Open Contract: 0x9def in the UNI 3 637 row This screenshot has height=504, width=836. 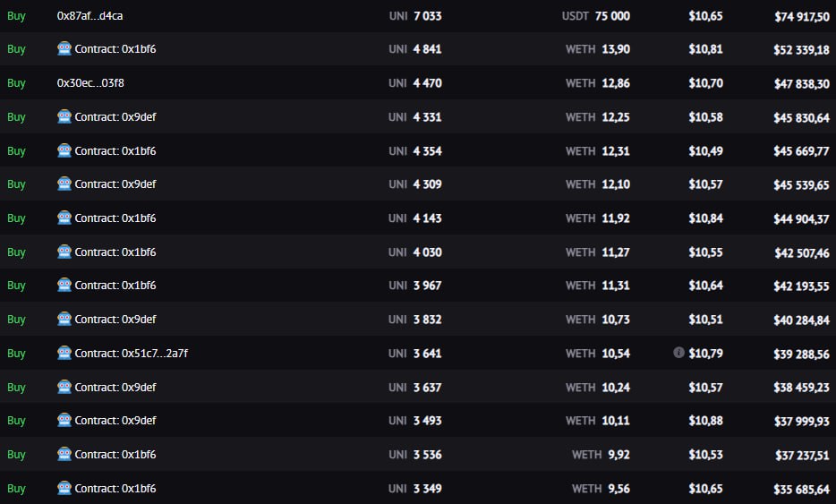coord(115,387)
